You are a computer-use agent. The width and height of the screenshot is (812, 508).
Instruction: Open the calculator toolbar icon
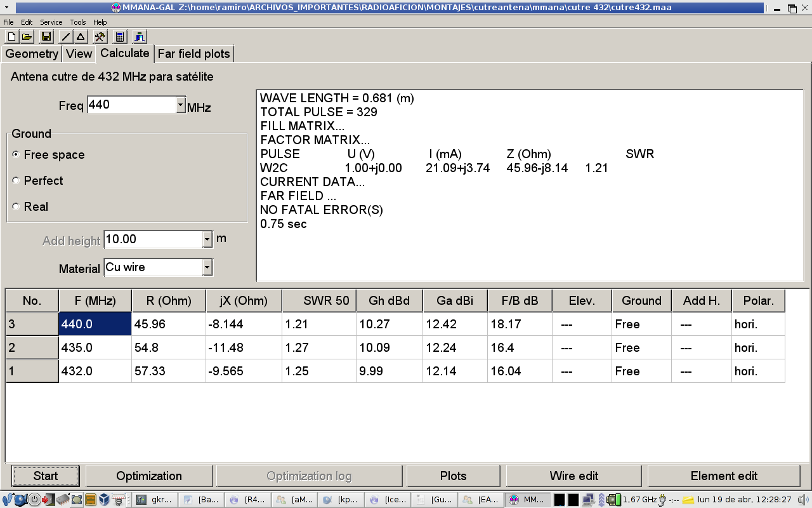click(120, 36)
